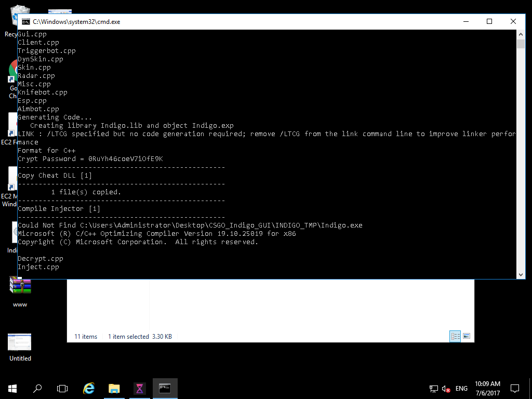Click the '1 file(s) copied.' line
The height and width of the screenshot is (399, 532).
[x=86, y=192]
